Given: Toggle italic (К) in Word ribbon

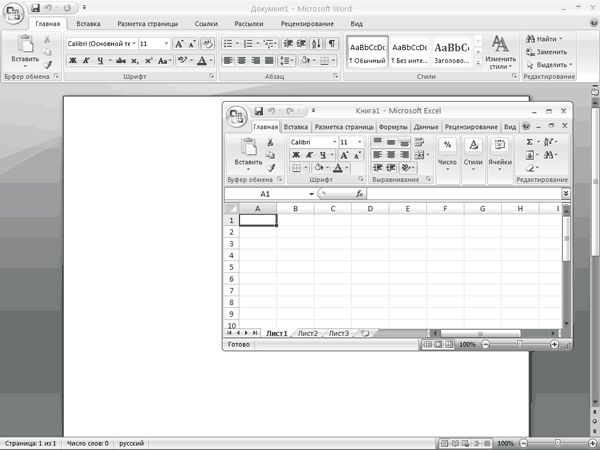Looking at the screenshot, I should (x=86, y=60).
